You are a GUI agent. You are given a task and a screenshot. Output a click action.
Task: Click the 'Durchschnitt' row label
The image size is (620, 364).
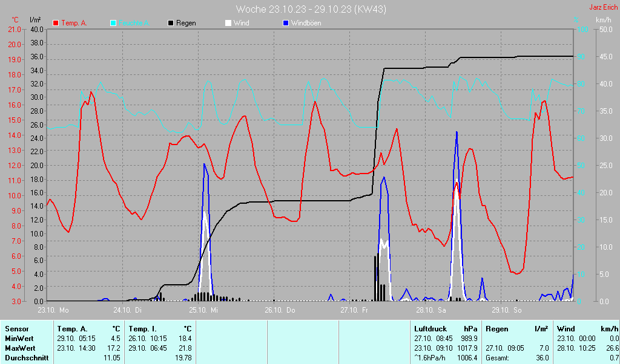pyautogui.click(x=27, y=358)
